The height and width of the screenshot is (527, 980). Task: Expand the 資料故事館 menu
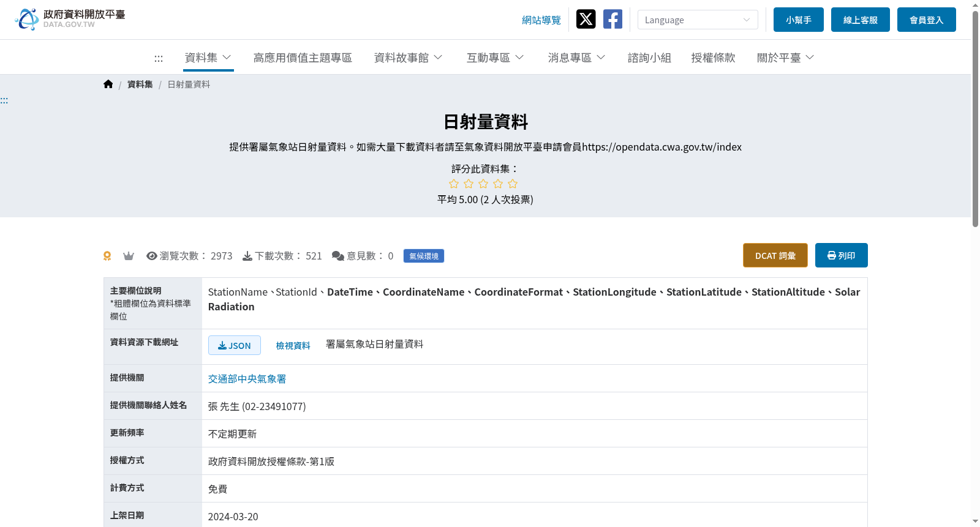409,58
